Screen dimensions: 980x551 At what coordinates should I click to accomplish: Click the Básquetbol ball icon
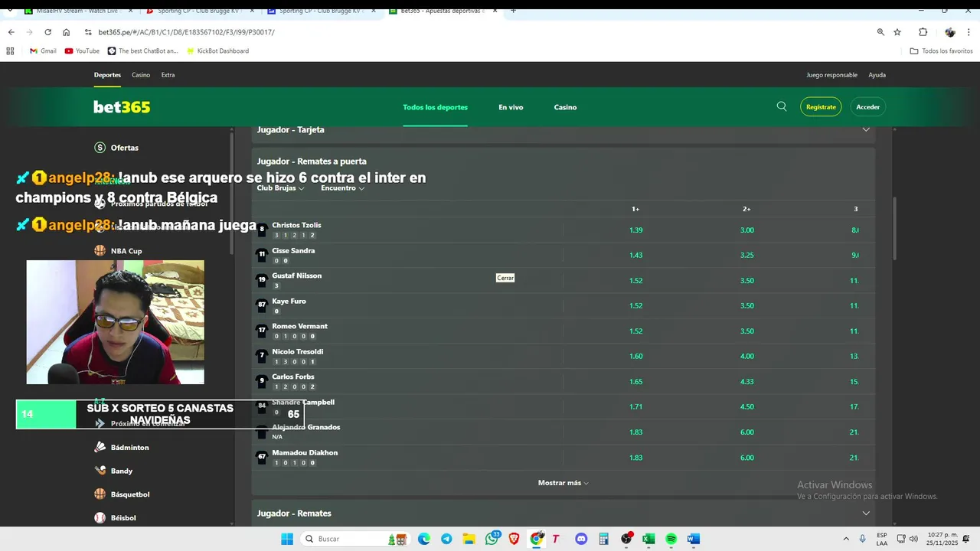100,494
